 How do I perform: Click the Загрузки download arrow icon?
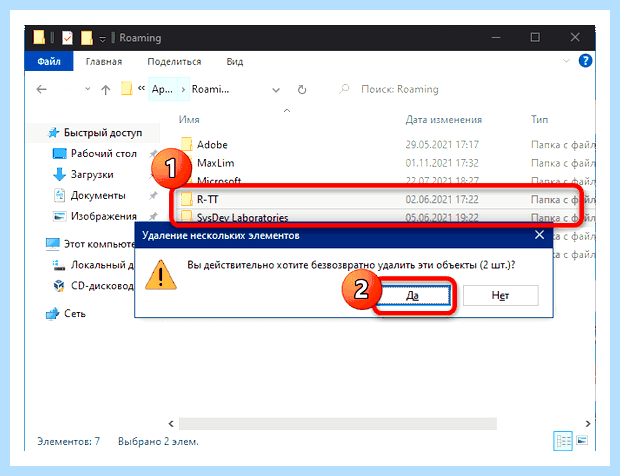pos(59,174)
